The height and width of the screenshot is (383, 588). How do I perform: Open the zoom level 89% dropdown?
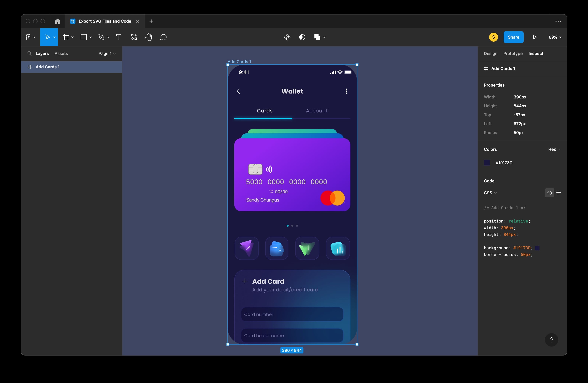click(555, 37)
